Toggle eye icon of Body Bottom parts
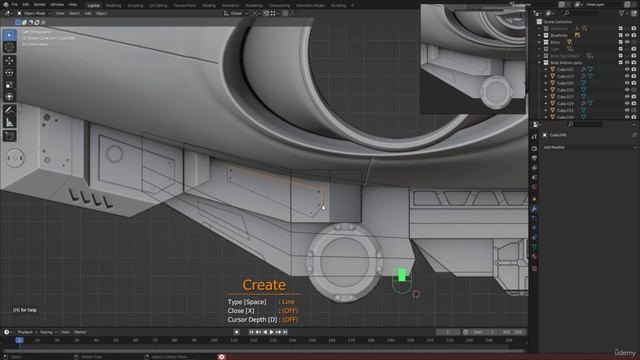640x360 pixels. [x=627, y=62]
